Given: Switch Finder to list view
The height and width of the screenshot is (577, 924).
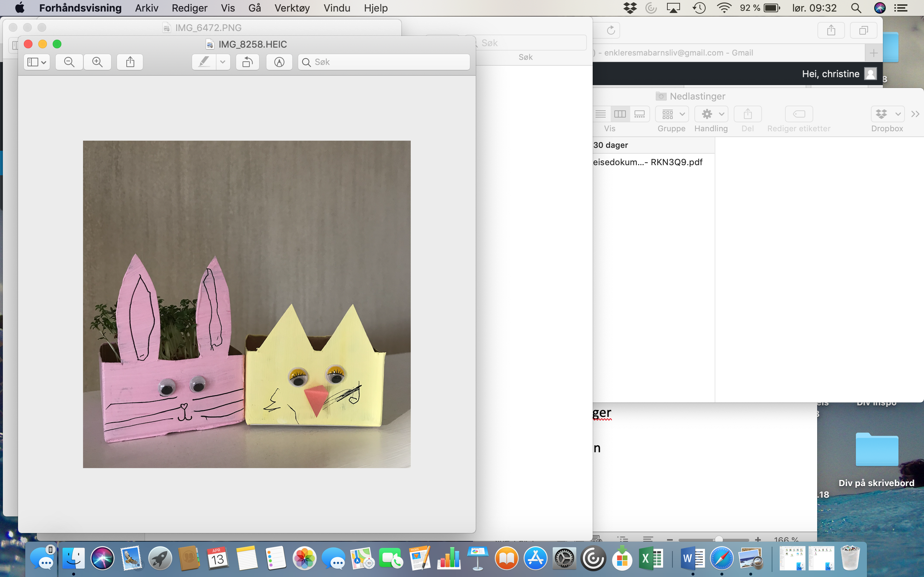Looking at the screenshot, I should [601, 114].
